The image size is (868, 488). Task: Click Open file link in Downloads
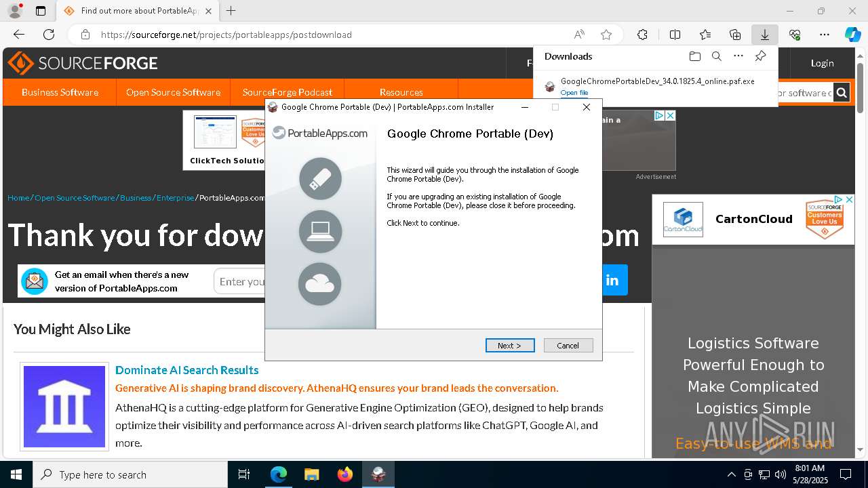574,93
